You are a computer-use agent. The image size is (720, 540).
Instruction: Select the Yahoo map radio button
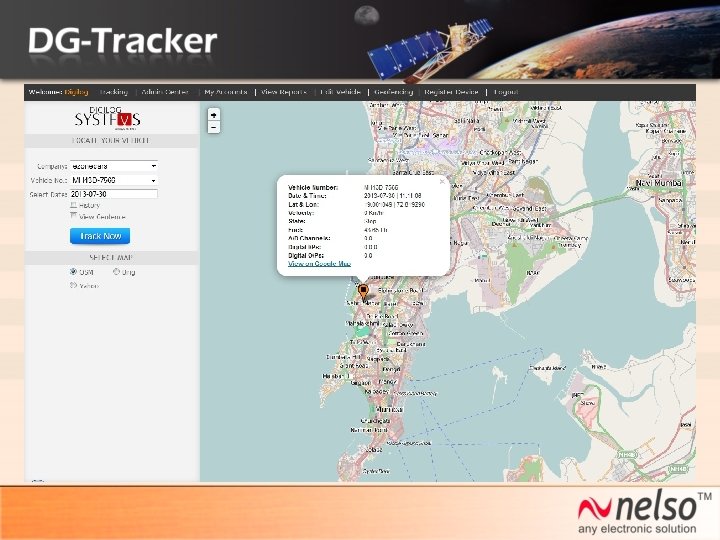coord(73,285)
